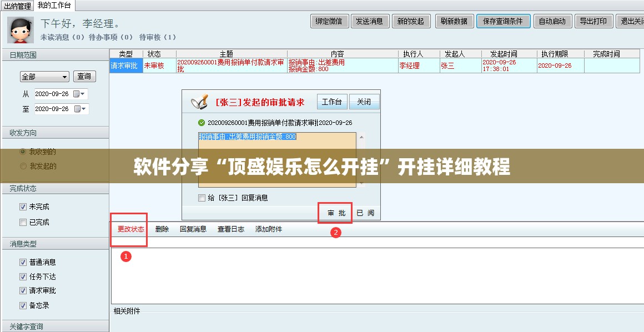
Task: Toggle the 已完成 checkbox
Action: [23, 222]
